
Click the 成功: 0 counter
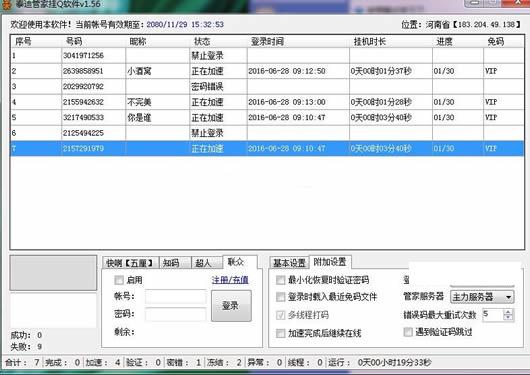[x=26, y=335]
